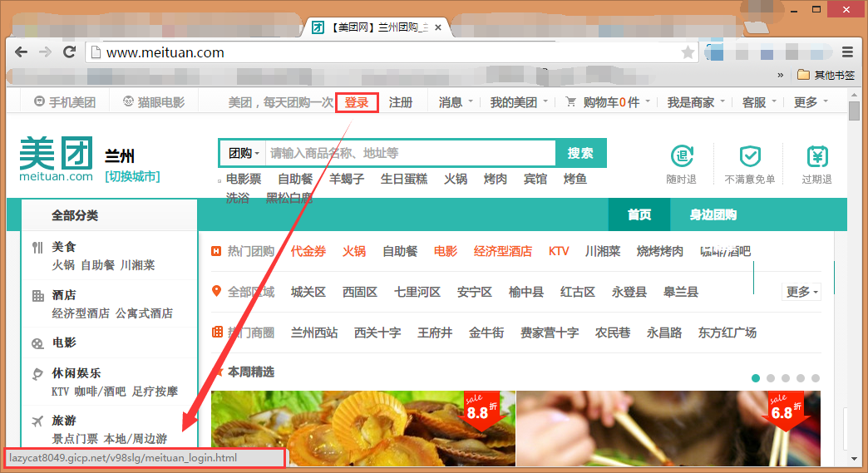Click the 美团 meituan.com logo
This screenshot has height=473, width=868.
pyautogui.click(x=56, y=160)
